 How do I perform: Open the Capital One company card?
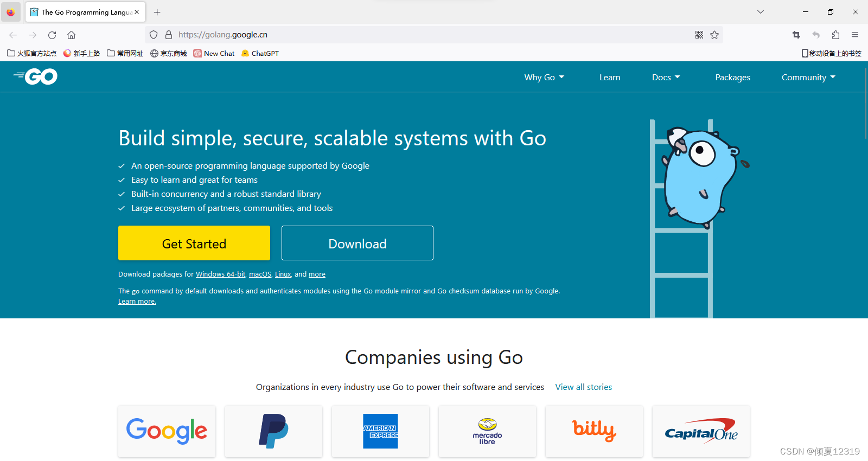point(701,431)
